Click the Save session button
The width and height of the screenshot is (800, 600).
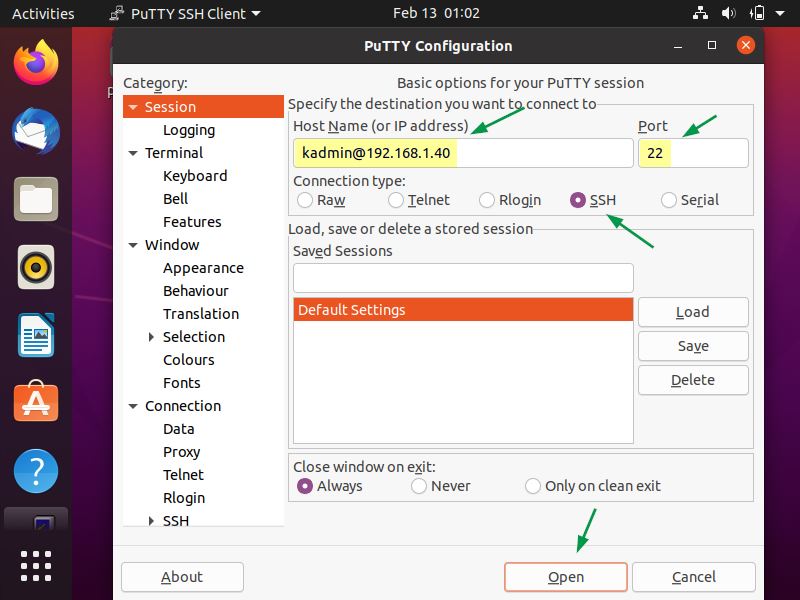[693, 346]
